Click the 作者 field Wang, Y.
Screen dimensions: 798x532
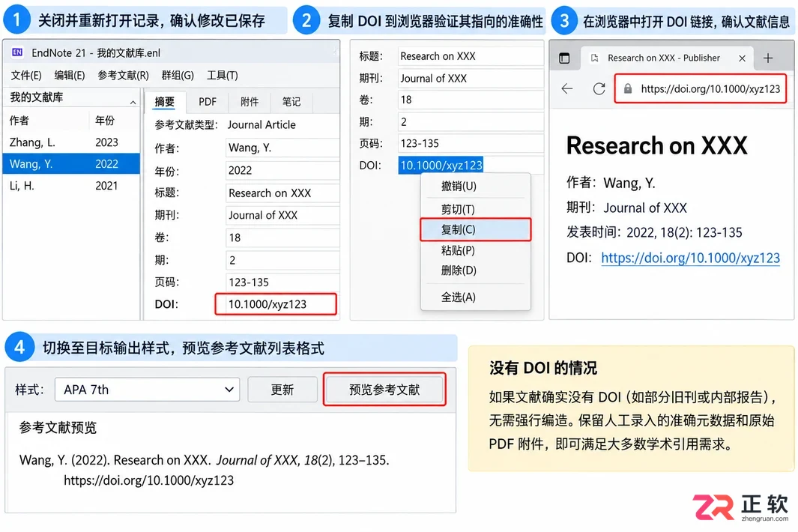coord(282,148)
